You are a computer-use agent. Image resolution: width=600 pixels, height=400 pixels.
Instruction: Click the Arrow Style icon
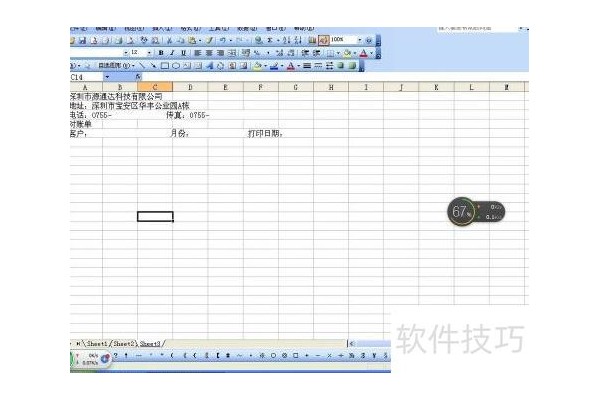click(x=329, y=66)
